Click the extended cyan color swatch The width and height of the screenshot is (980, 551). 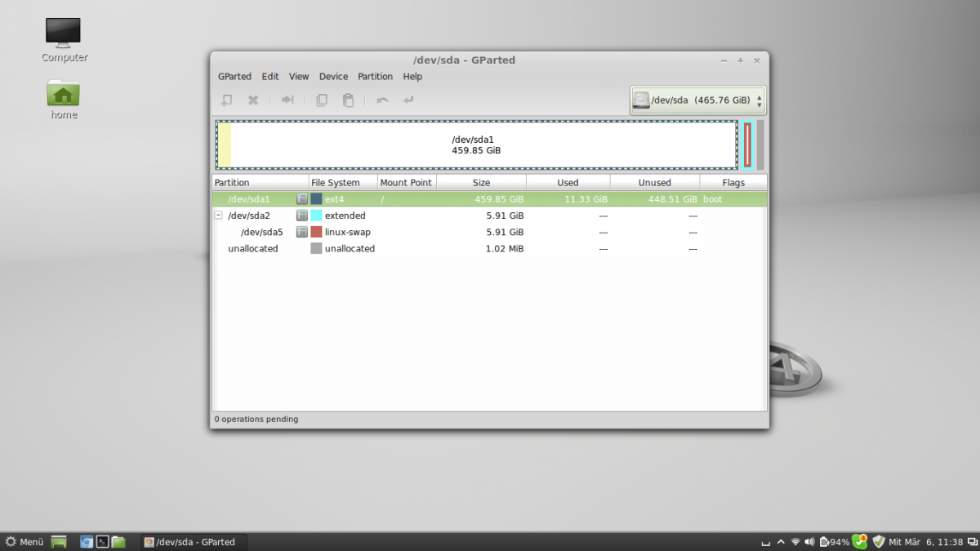(316, 216)
